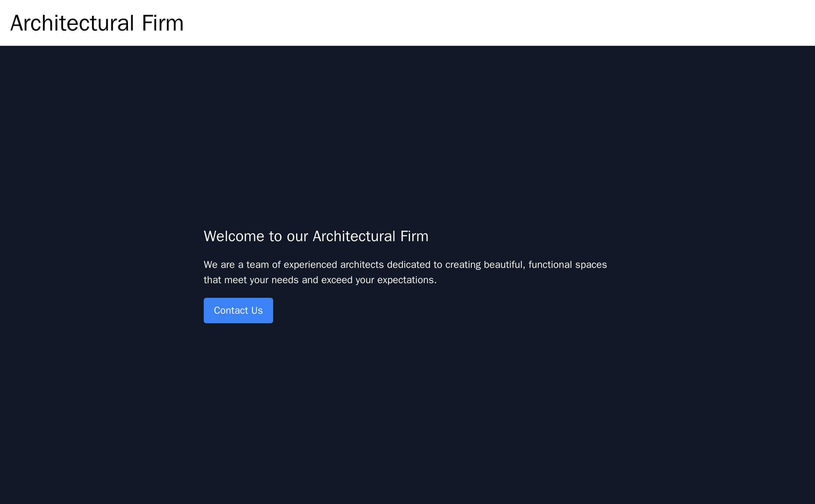Click the navigation header area
The width and height of the screenshot is (815, 504).
406,23
